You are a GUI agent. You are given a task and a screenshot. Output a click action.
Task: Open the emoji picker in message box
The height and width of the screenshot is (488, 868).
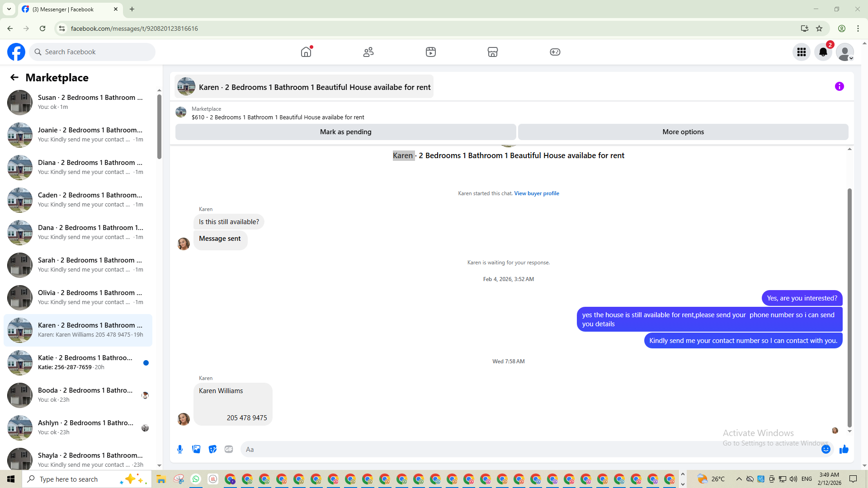(x=826, y=449)
